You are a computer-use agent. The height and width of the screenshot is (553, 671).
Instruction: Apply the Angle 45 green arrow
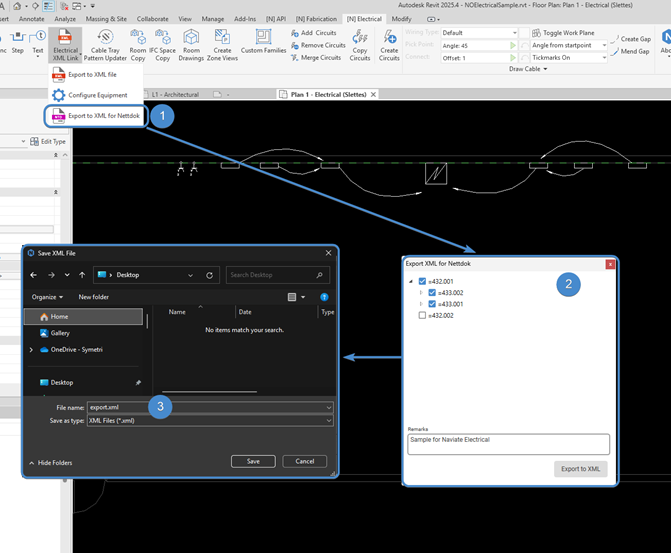click(513, 45)
